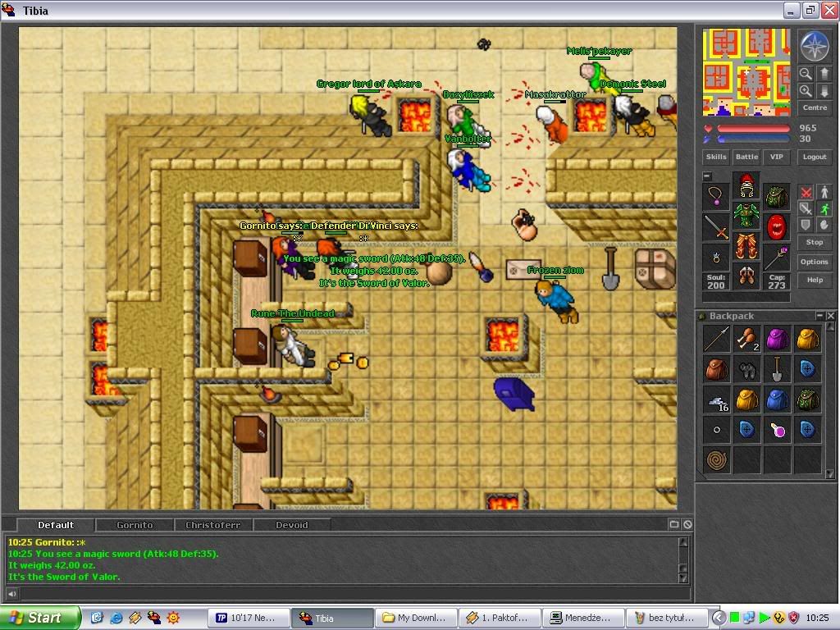Image resolution: width=840 pixels, height=630 pixels.
Task: Open the Menedże… taskbar window
Action: 583,618
